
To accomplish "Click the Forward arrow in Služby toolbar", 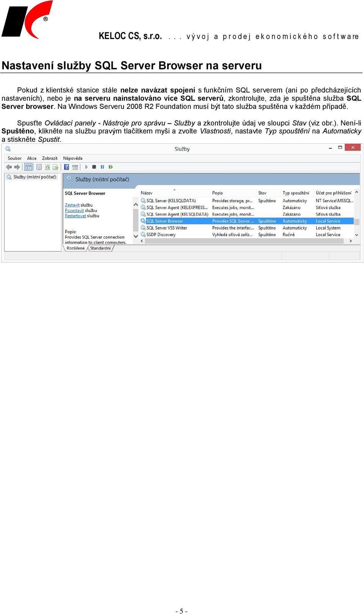I will coord(17,167).
